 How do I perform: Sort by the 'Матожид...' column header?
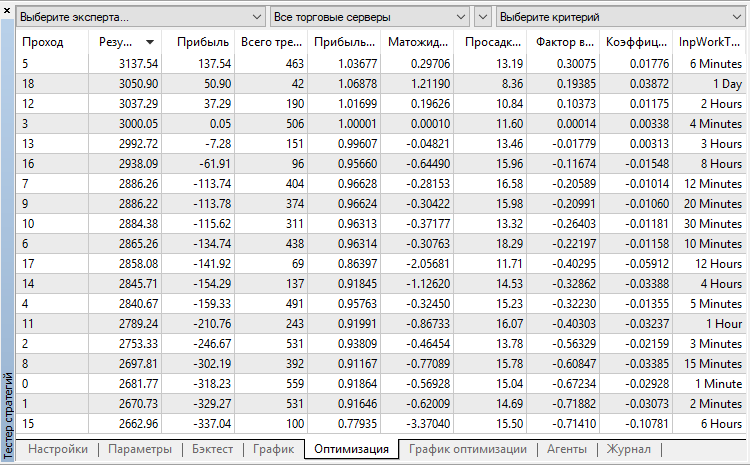point(415,42)
